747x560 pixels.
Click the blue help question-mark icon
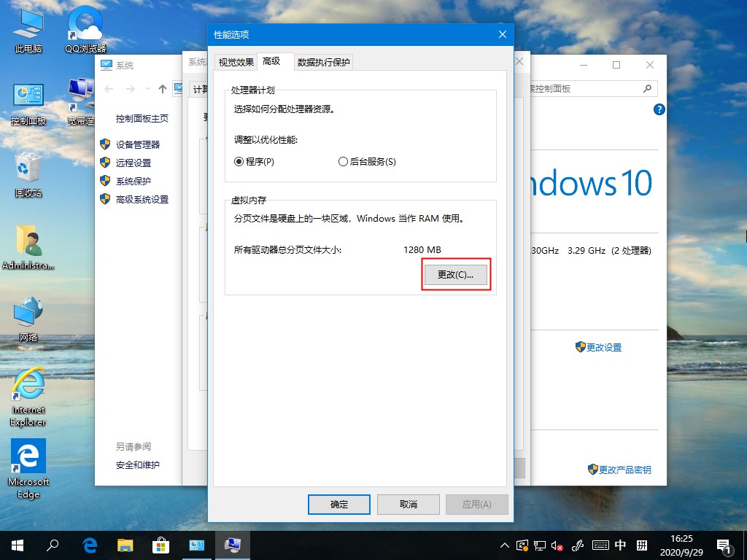tap(659, 109)
